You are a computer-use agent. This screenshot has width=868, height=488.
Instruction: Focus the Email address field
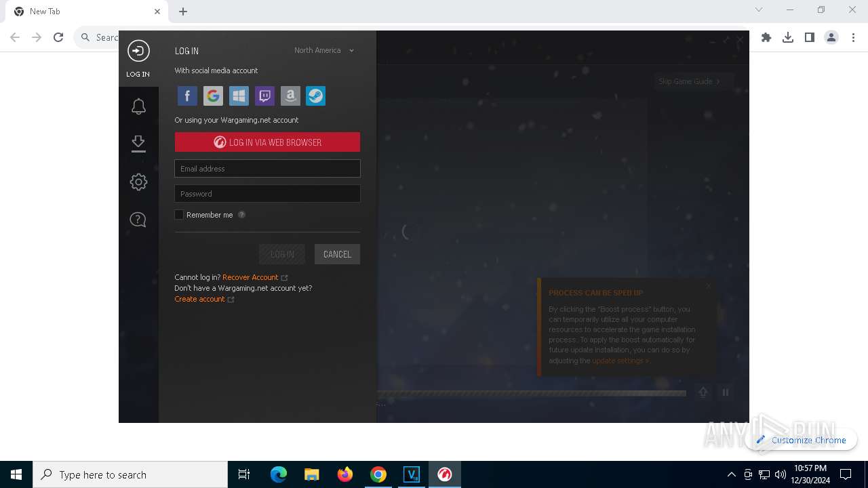pyautogui.click(x=267, y=169)
